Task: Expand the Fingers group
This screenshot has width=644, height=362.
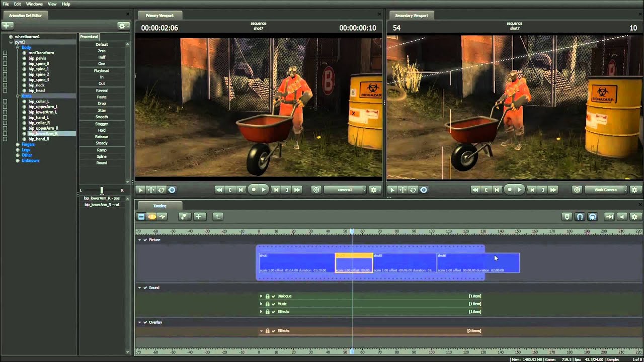Action: pos(18,144)
